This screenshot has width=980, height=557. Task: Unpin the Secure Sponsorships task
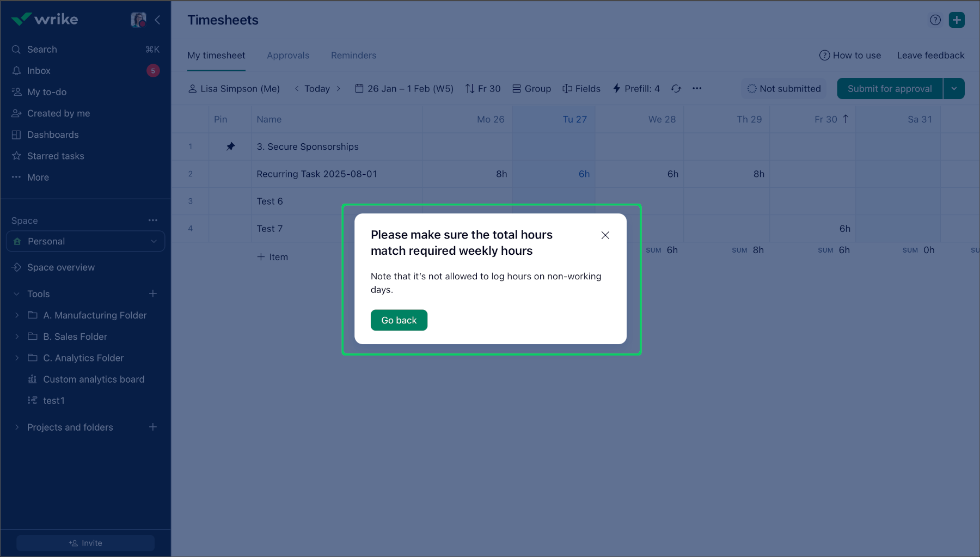tap(230, 146)
